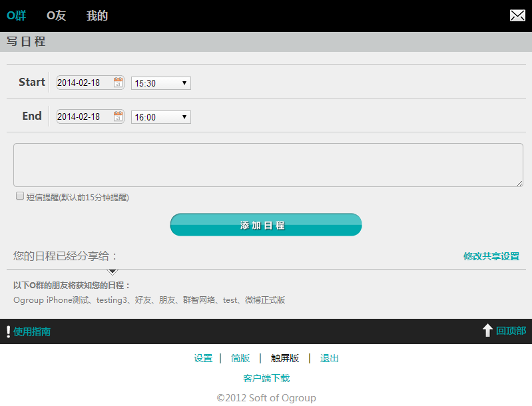
Task: Click the 退出 logout link
Action: point(330,358)
